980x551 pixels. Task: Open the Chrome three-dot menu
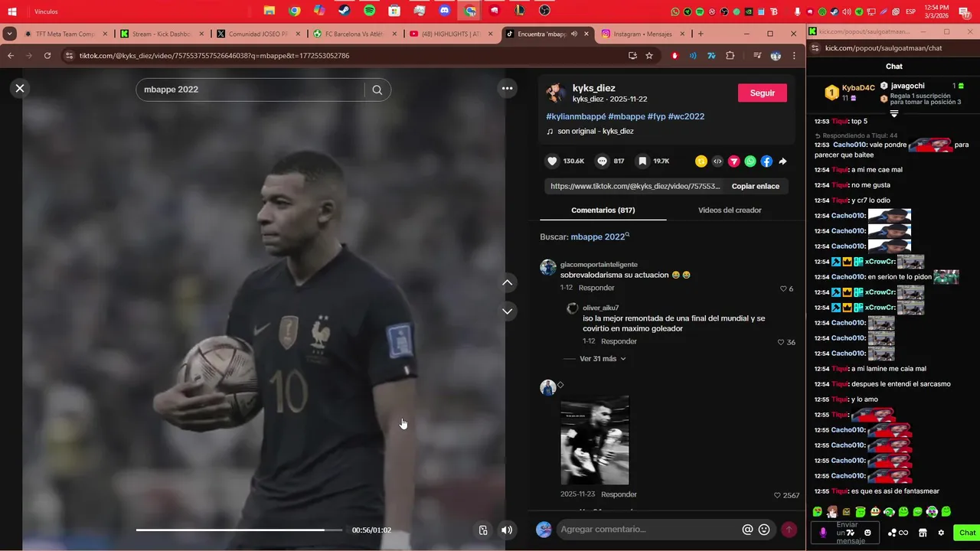click(x=794, y=56)
